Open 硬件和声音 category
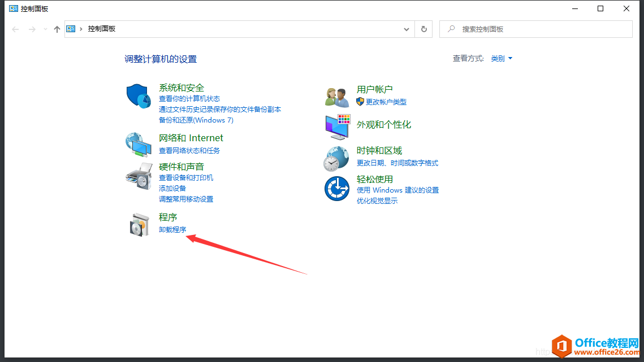Screen dimensions: 644x362 (181, 167)
